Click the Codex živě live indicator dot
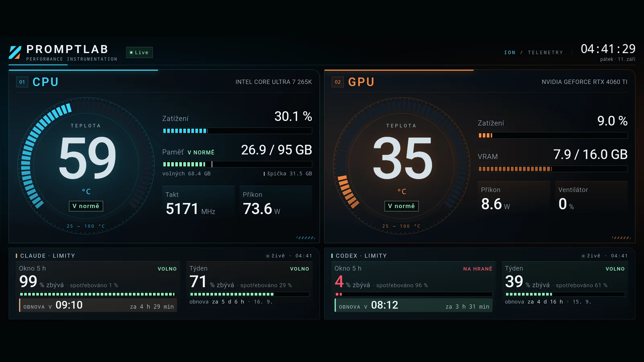The image size is (644, 362). [583, 256]
